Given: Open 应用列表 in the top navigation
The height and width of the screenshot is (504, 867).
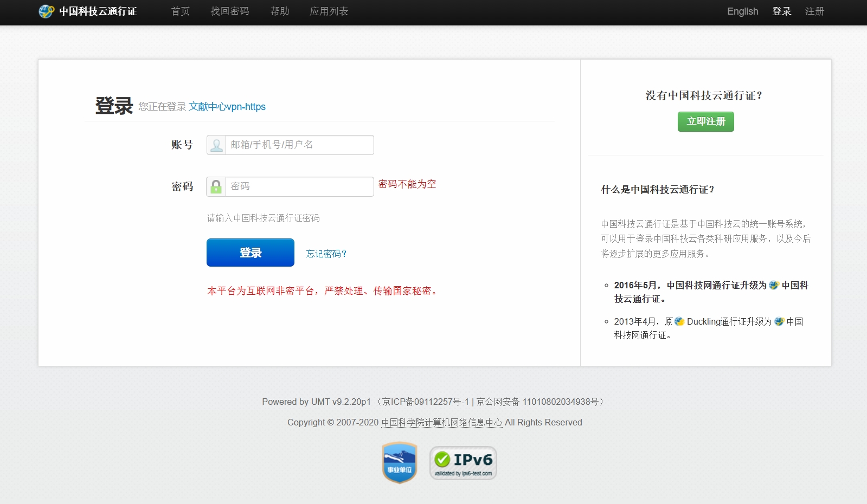Looking at the screenshot, I should pos(329,11).
